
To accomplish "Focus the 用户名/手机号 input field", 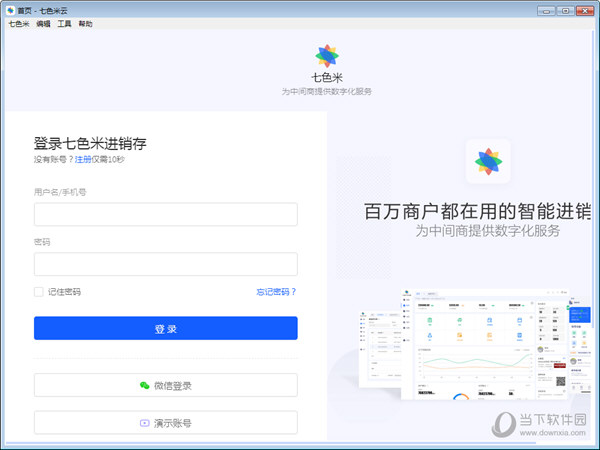I will 166,214.
